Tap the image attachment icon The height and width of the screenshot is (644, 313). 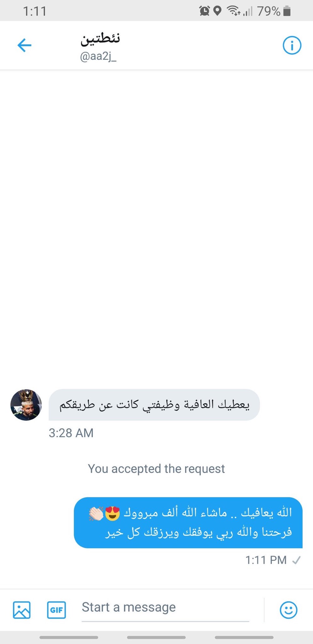click(x=22, y=610)
